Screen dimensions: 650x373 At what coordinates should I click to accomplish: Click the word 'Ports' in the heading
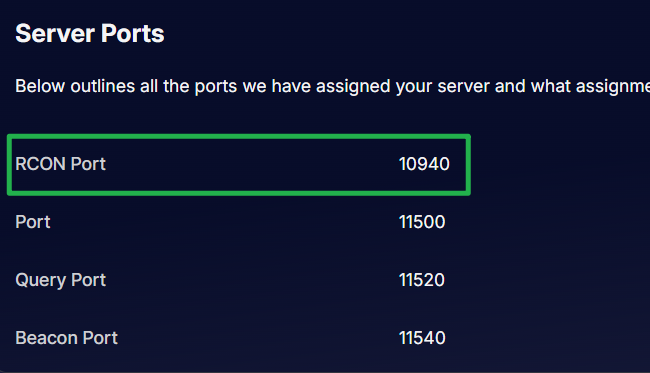click(133, 34)
